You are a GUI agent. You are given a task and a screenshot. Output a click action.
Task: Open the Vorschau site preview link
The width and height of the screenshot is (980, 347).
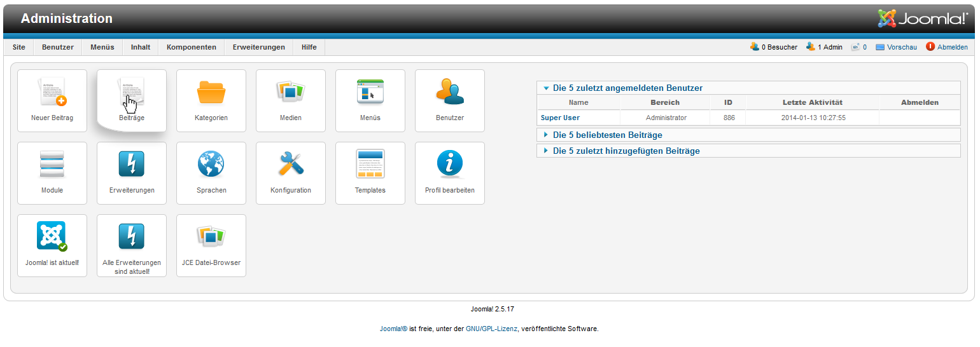[902, 47]
